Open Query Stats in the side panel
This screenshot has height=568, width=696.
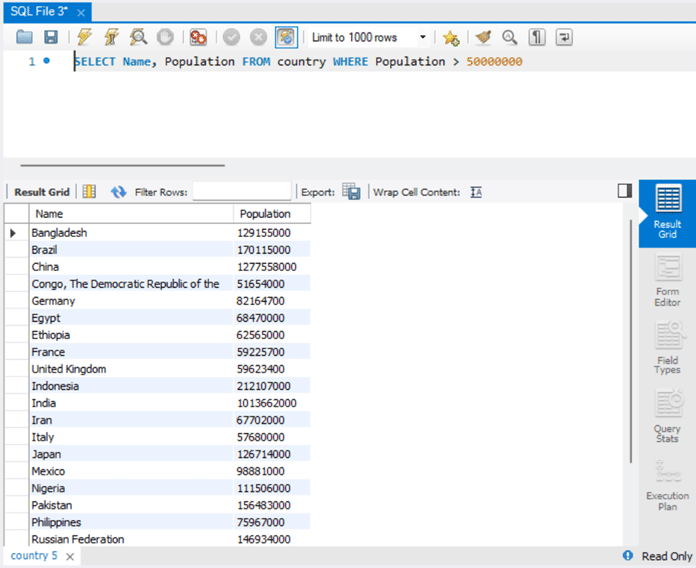(x=668, y=416)
